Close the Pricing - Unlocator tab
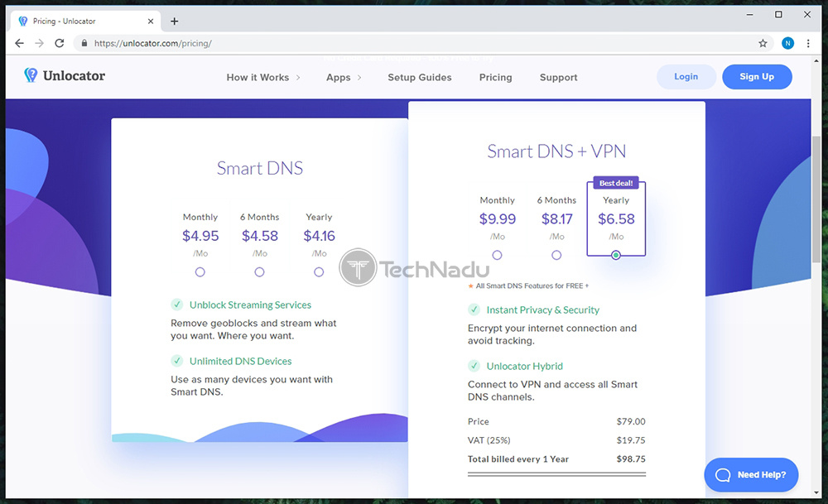 [x=151, y=22]
